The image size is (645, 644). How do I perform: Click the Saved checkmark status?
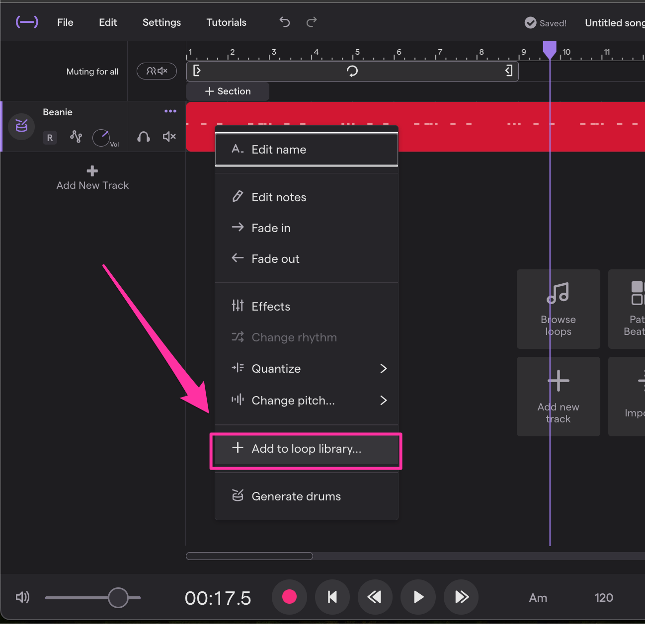tap(546, 23)
